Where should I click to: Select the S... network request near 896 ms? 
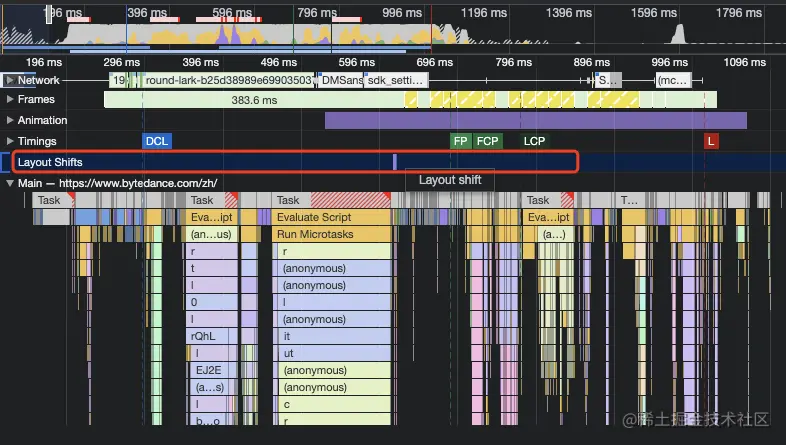[x=608, y=80]
